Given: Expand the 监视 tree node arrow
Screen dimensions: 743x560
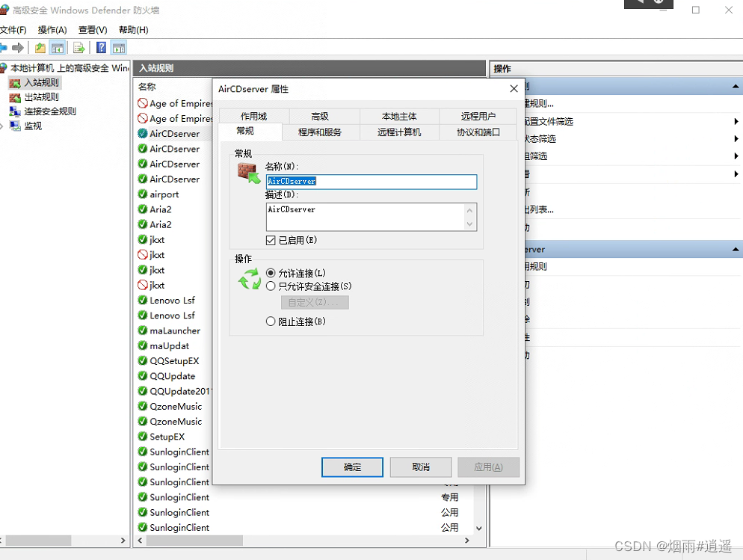Looking at the screenshot, I should (2, 126).
